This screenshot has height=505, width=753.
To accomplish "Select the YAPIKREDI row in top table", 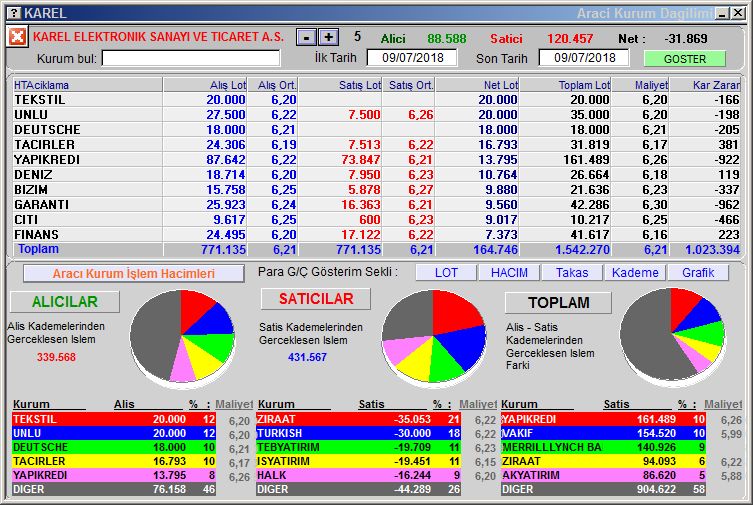I will point(376,159).
